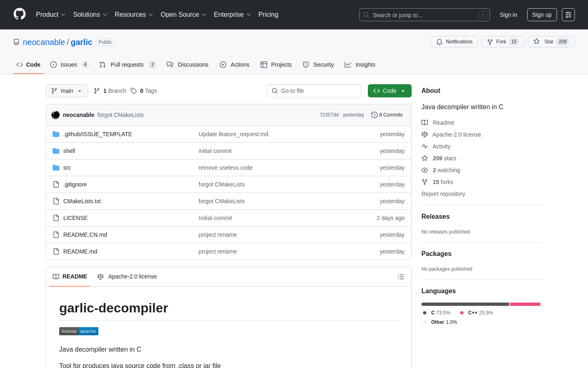Click the pink C++ language bar segment
The height and width of the screenshot is (368, 588).
click(x=525, y=304)
